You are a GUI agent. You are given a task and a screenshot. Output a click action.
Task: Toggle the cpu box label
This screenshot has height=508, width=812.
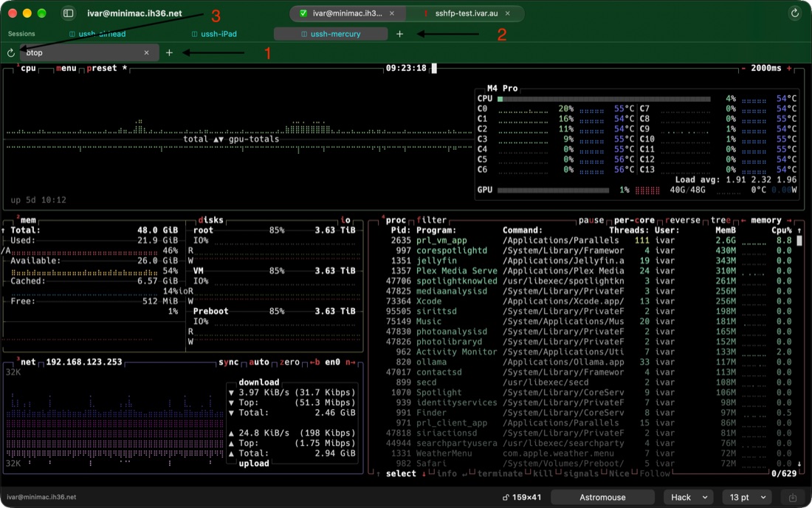(x=27, y=69)
